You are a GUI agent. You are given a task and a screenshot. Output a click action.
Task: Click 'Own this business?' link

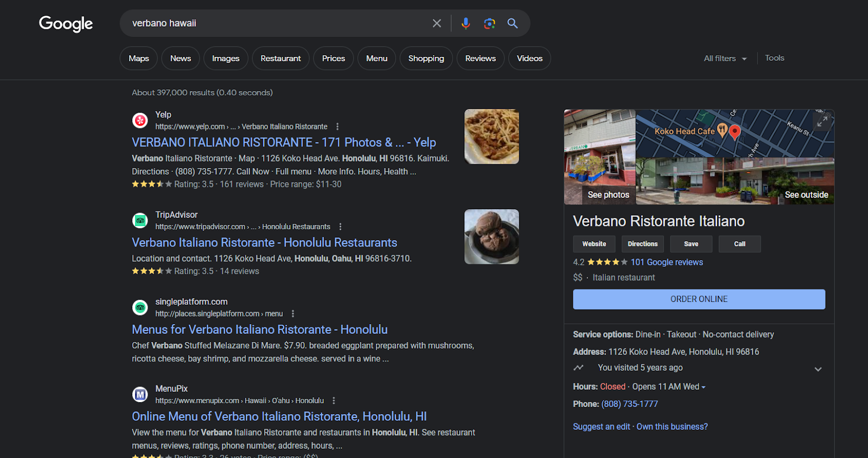pos(672,427)
